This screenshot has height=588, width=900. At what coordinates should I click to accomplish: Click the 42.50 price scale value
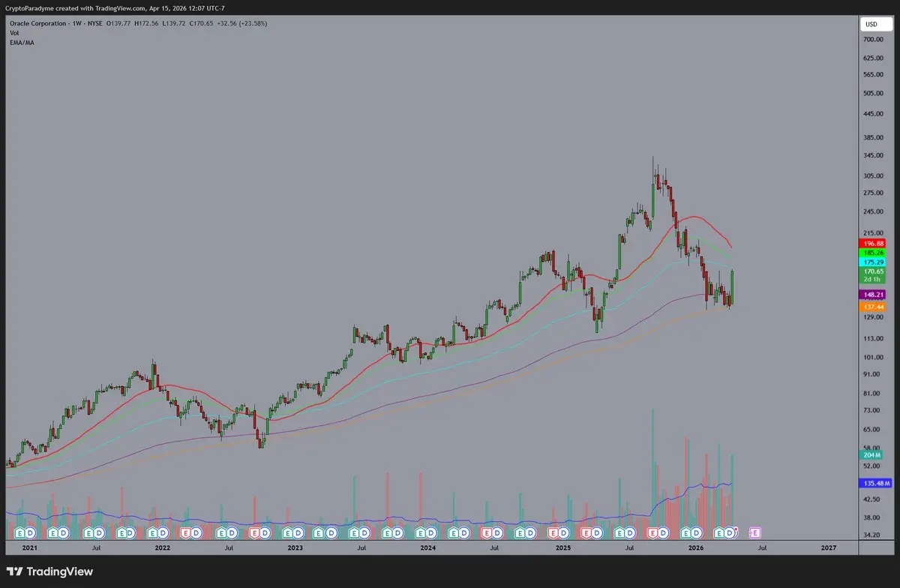(871, 499)
